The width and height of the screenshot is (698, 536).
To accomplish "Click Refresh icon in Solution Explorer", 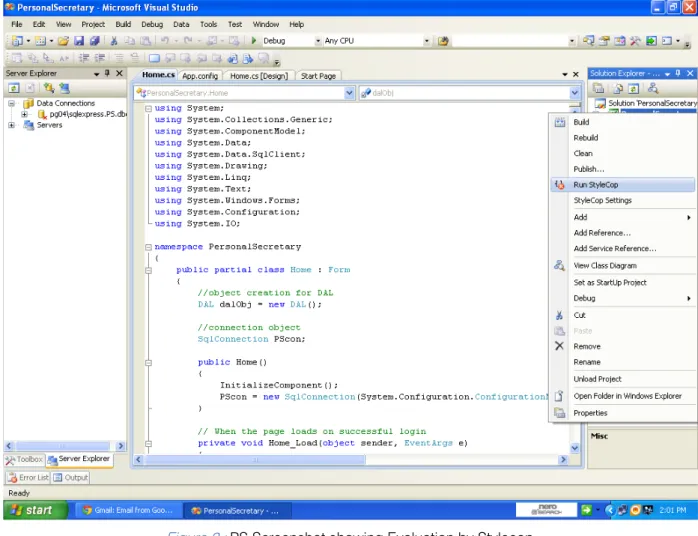I will [633, 89].
